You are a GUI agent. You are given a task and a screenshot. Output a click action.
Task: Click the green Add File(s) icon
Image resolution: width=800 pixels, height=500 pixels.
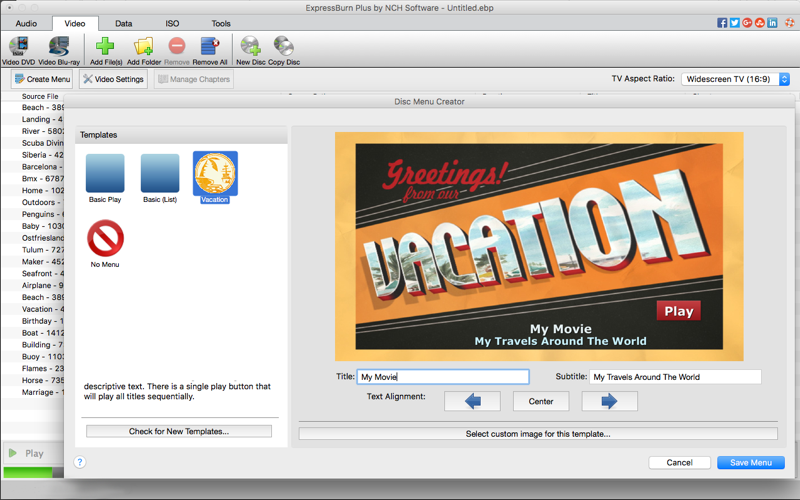105,46
